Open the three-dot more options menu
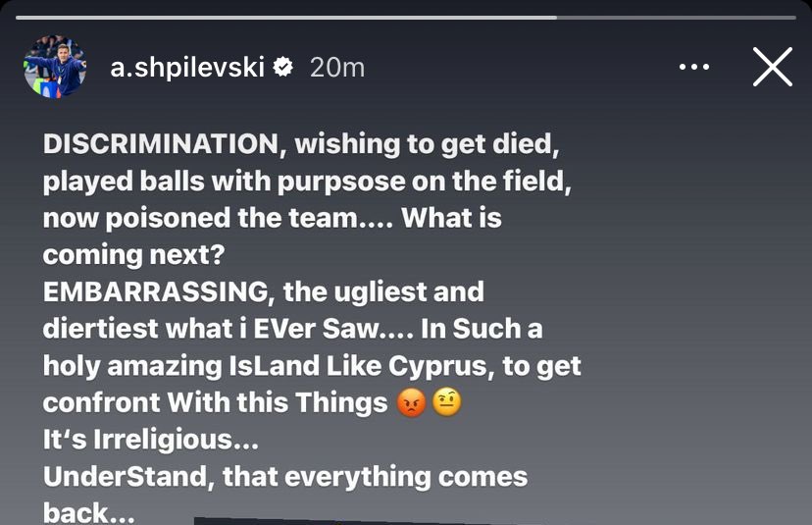The image size is (812, 525). [693, 67]
